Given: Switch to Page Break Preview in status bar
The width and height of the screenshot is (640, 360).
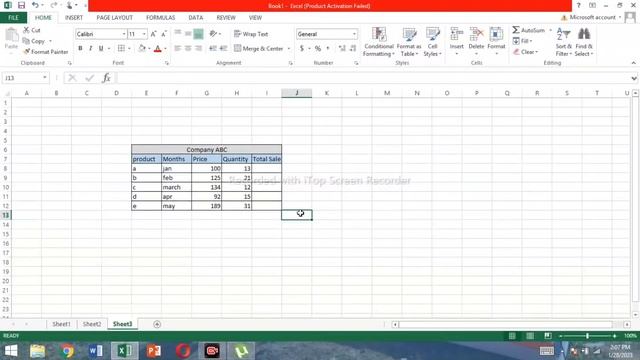Looking at the screenshot, I should pyautogui.click(x=548, y=336).
